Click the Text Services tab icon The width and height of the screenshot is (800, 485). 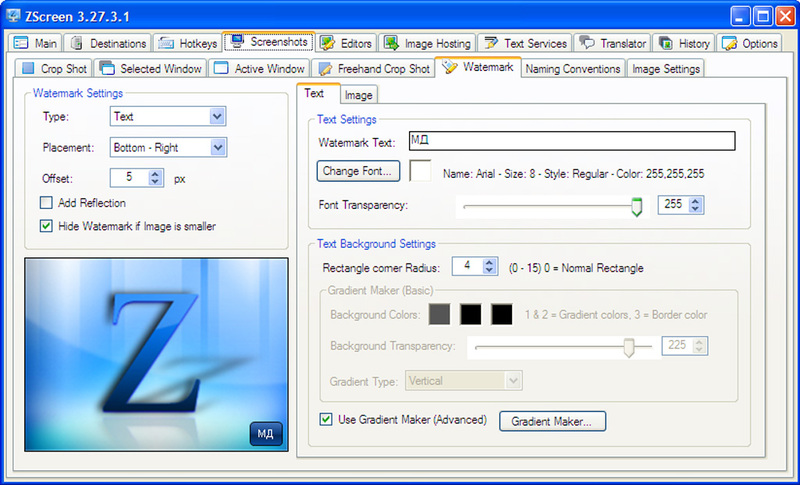tap(491, 43)
